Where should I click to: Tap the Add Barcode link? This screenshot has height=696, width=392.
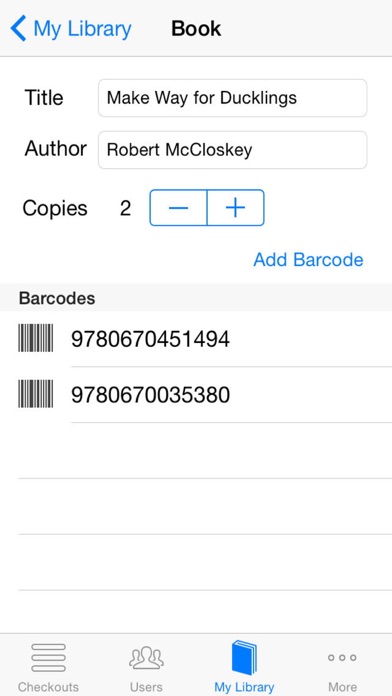pyautogui.click(x=309, y=260)
